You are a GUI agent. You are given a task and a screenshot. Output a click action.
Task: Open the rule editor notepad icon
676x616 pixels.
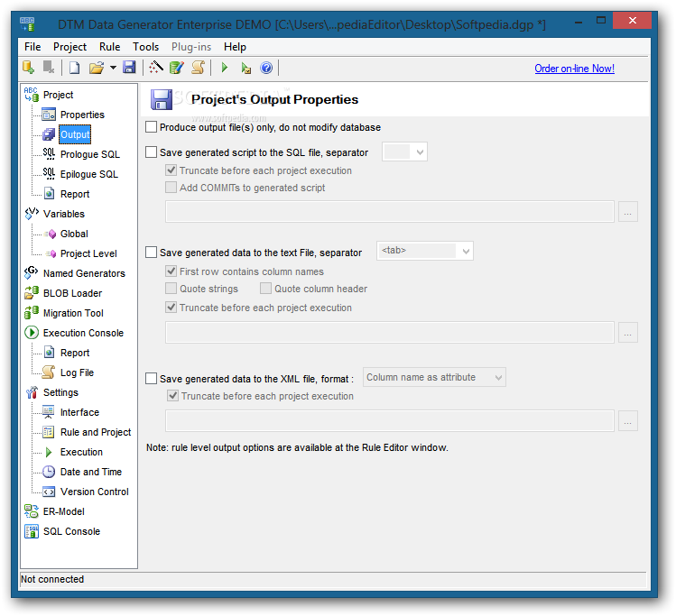(x=177, y=68)
